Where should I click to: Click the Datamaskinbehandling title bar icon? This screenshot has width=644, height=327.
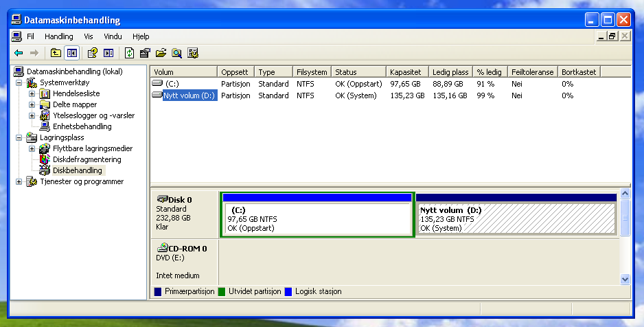point(16,19)
